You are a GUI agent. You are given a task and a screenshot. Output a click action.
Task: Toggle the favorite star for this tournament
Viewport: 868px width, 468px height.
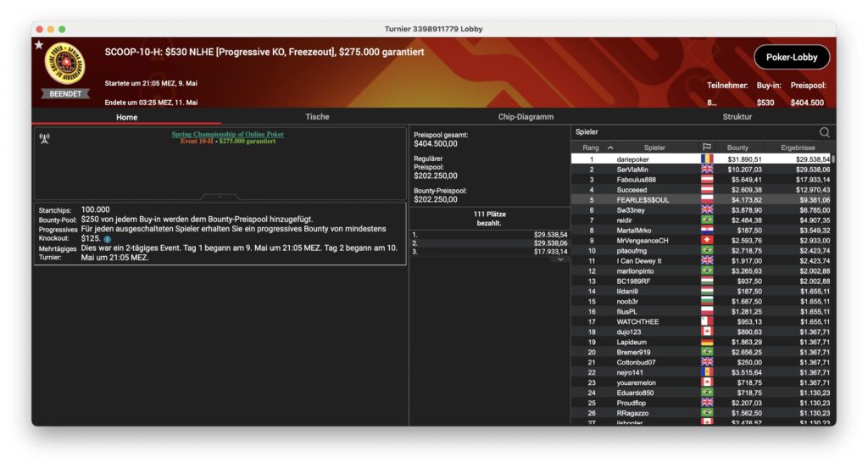pos(38,45)
